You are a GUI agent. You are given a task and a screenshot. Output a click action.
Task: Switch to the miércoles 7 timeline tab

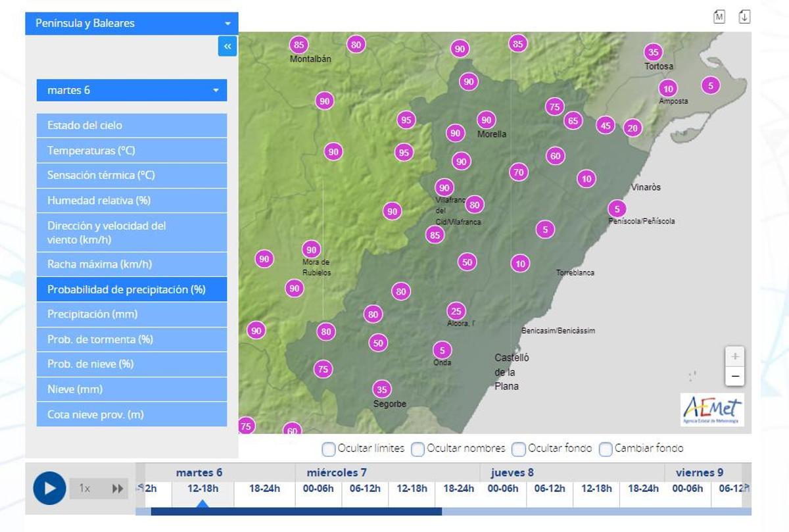pyautogui.click(x=335, y=472)
